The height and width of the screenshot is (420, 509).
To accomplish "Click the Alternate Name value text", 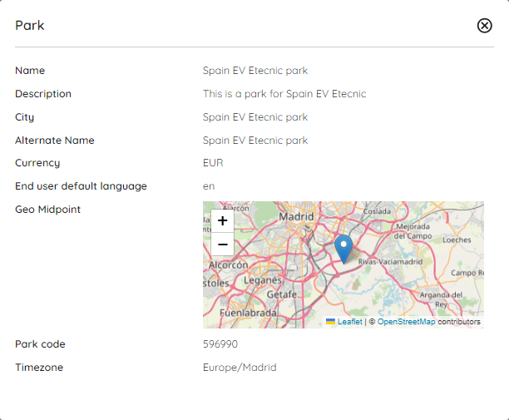I will [x=255, y=141].
